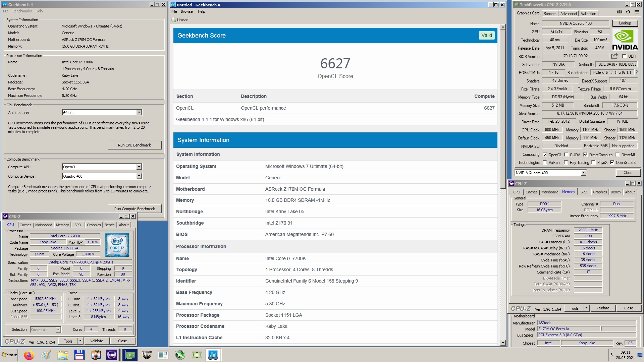This screenshot has height=362, width=644.
Task: Toggle the Ray Tracing checkbox in GPU-Z
Action: tap(566, 163)
